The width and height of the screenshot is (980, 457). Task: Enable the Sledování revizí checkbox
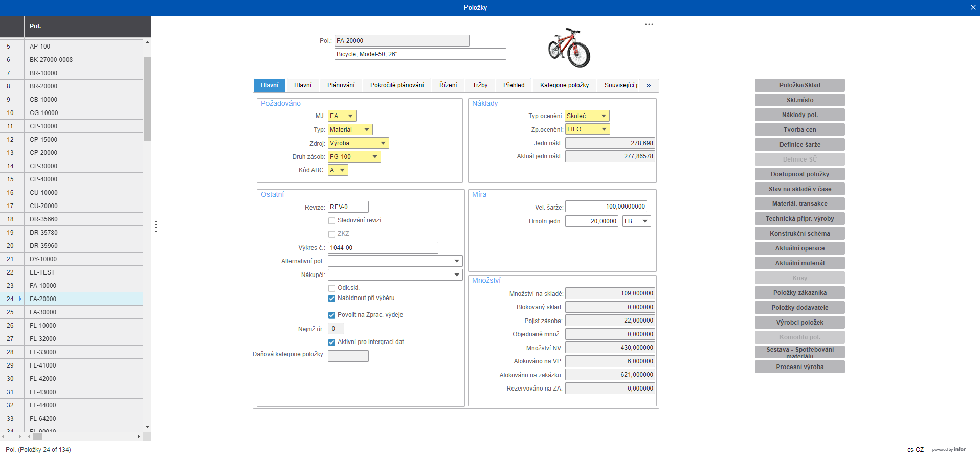pyautogui.click(x=331, y=221)
